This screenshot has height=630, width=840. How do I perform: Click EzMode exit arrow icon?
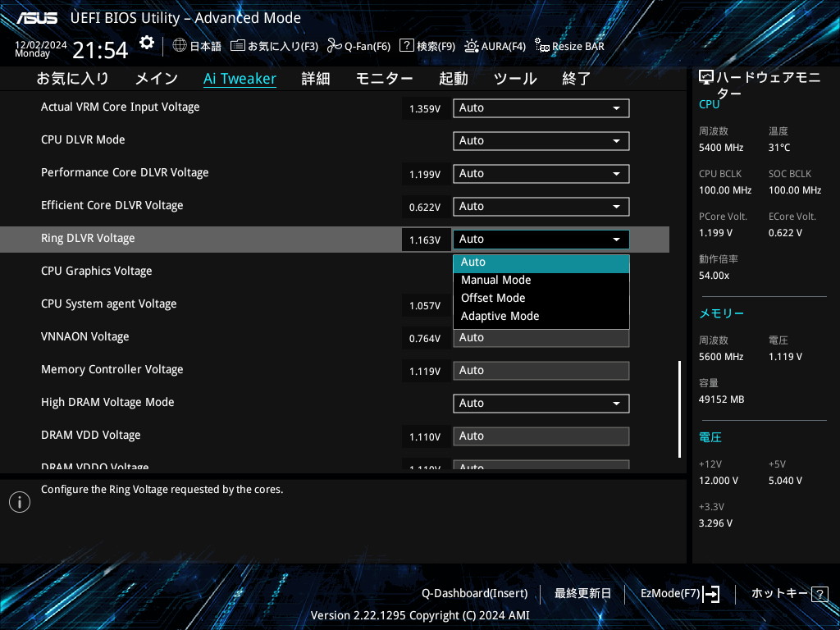point(711,594)
